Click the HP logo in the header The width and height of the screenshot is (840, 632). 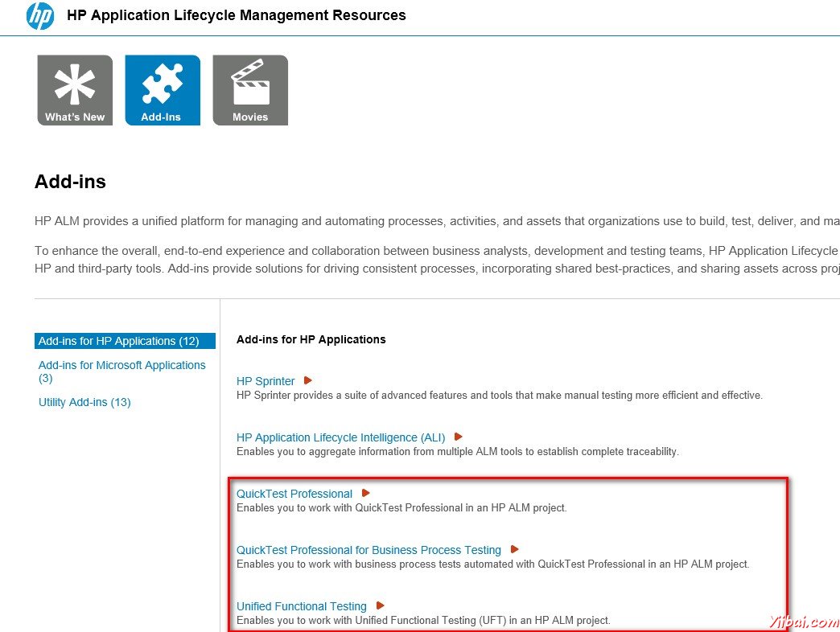pyautogui.click(x=40, y=16)
